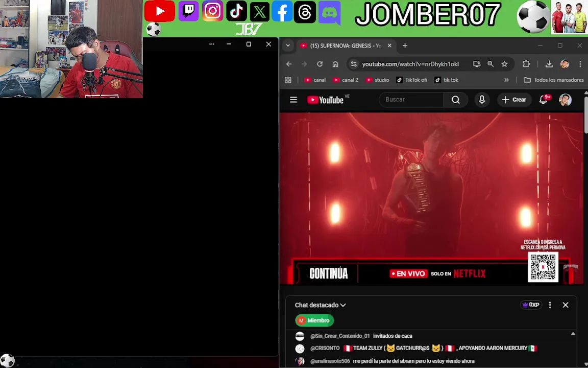Click the 0XP crown badge
588x368 pixels.
click(x=531, y=305)
